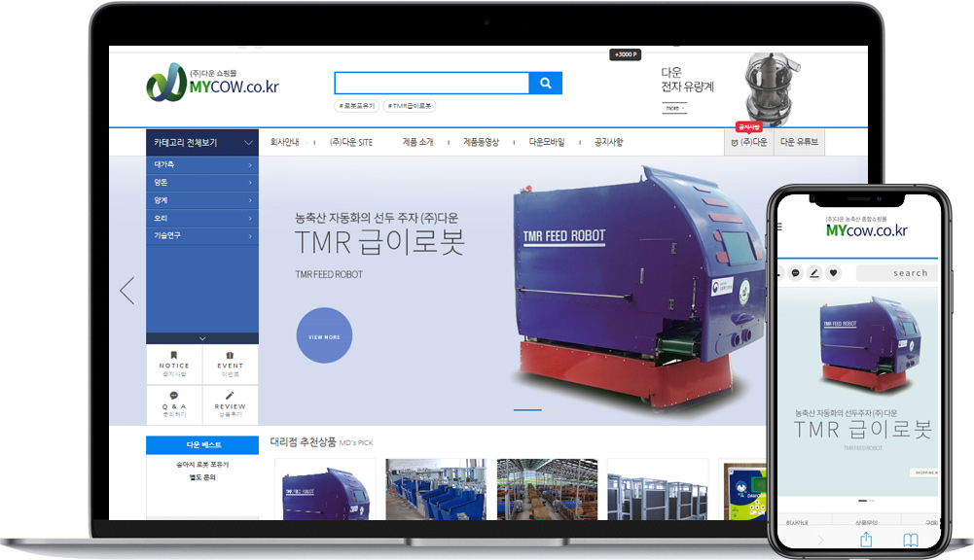Screen dimensions: 974x560
Task: Click the down chevron below the category list
Action: 202,338
